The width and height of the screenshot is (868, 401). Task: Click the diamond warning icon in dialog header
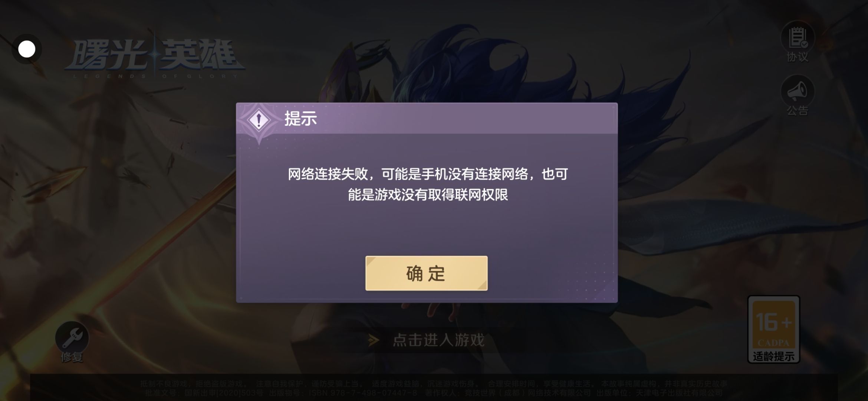tap(259, 120)
